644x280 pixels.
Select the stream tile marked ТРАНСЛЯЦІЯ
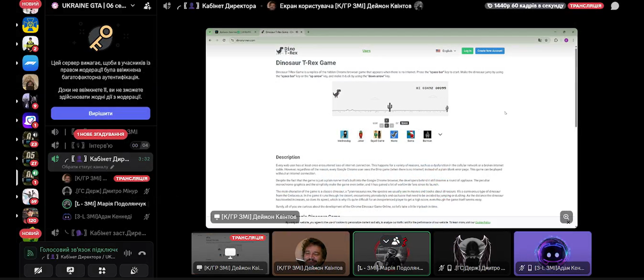click(x=230, y=253)
